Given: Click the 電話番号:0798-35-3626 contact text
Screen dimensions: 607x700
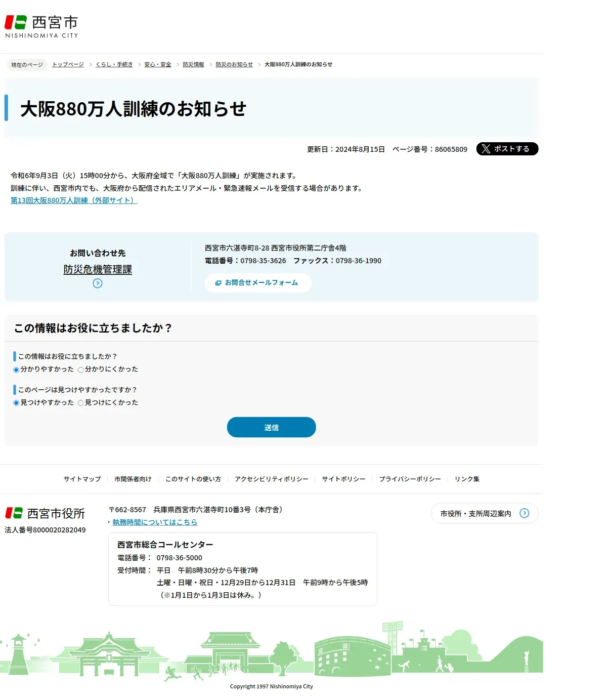Looking at the screenshot, I should click(x=245, y=261).
